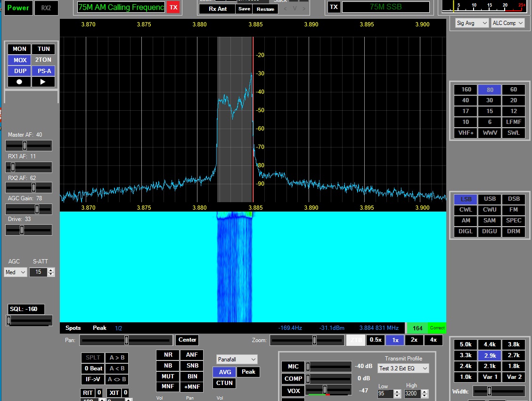Decrease the S-ATT value with down arrow

pos(51,274)
